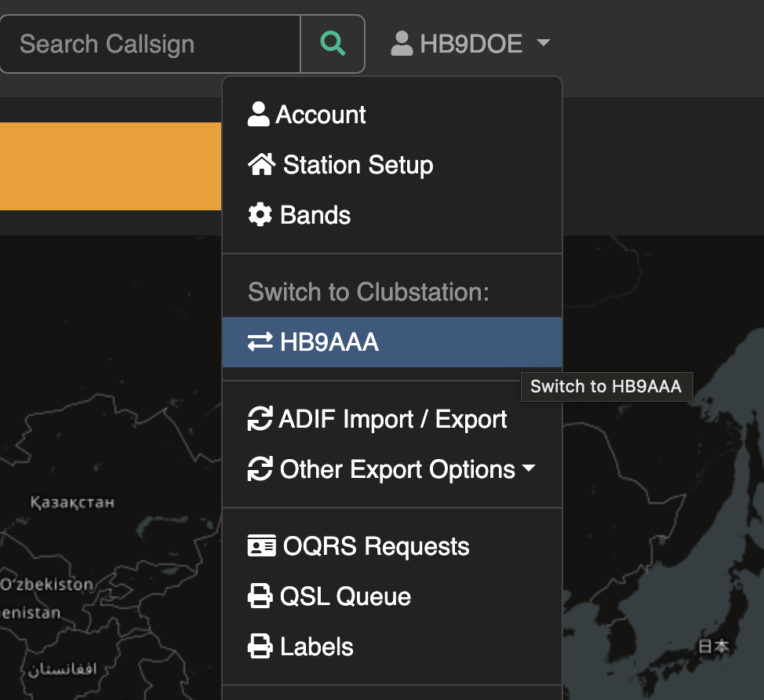Screen dimensions: 764x700
Task: Click the house icon next to Station Setup
Action: [x=262, y=165]
